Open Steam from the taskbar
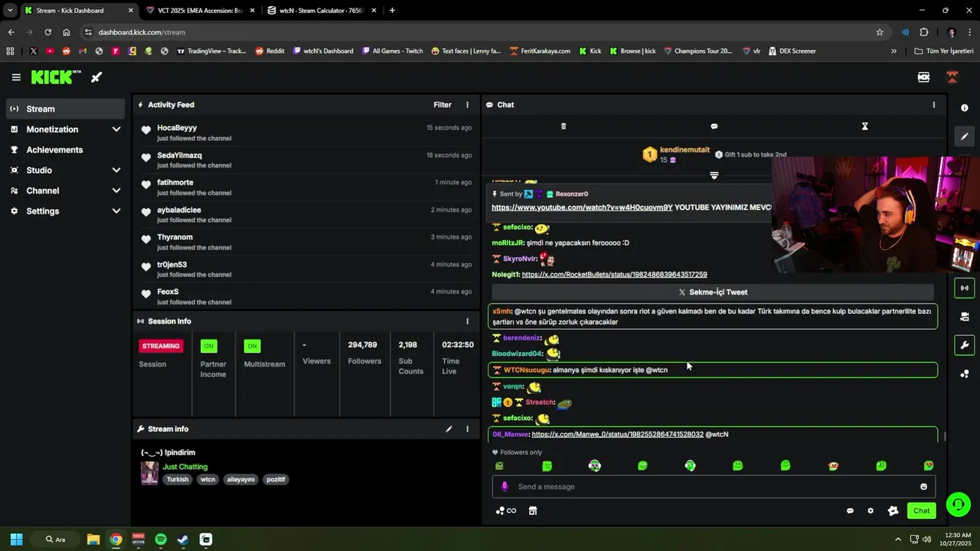Screen dimensions: 980x551 point(183,540)
